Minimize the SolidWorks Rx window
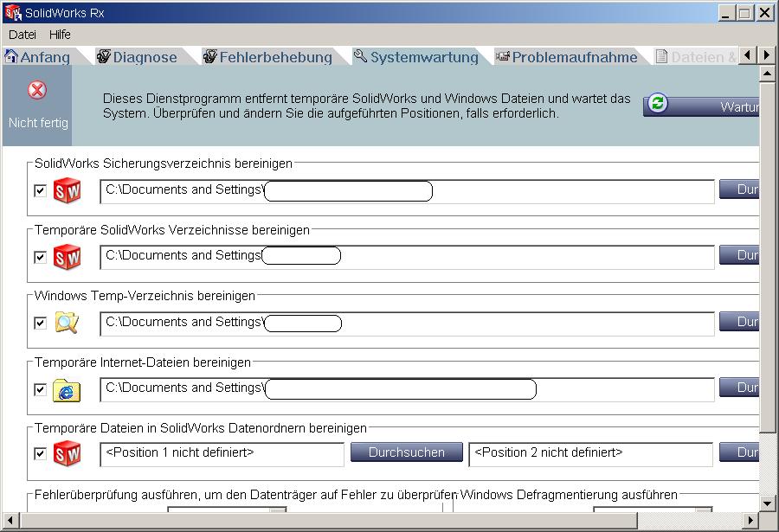This screenshot has height=532, width=779. [726, 13]
